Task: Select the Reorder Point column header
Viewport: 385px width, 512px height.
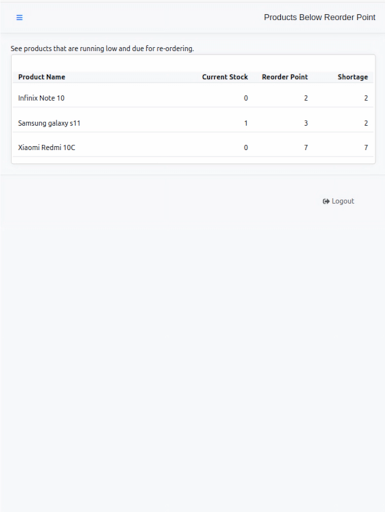Action: 285,77
